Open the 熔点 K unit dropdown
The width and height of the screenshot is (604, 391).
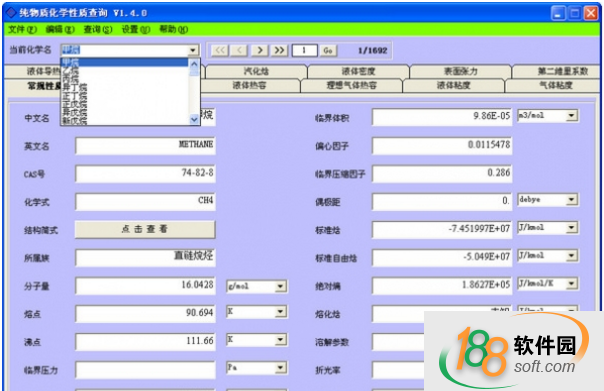280,312
